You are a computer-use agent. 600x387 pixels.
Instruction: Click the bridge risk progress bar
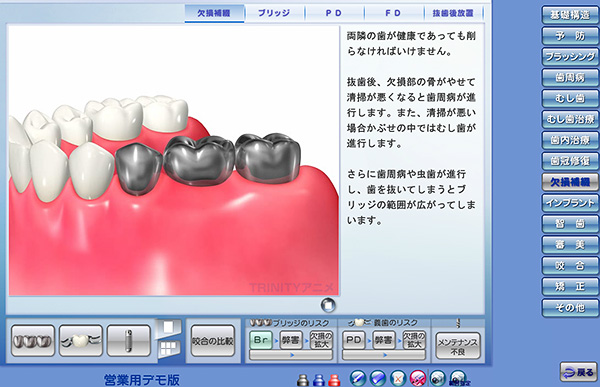[291, 355]
